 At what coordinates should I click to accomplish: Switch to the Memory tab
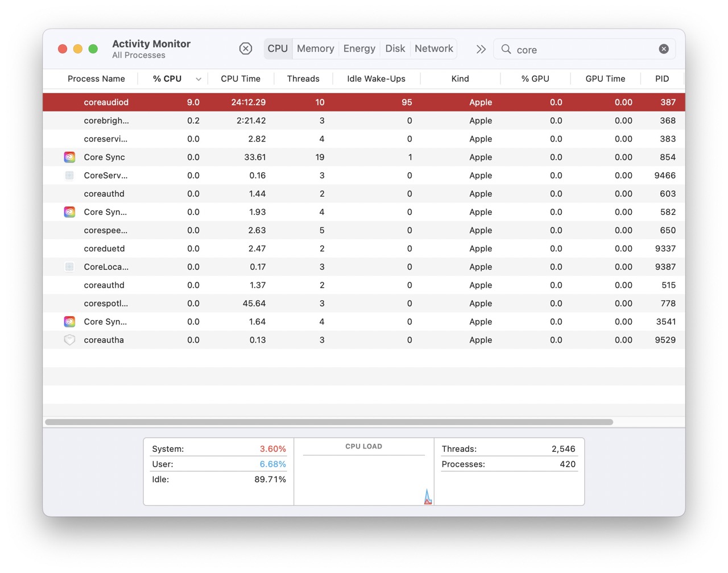(x=315, y=49)
